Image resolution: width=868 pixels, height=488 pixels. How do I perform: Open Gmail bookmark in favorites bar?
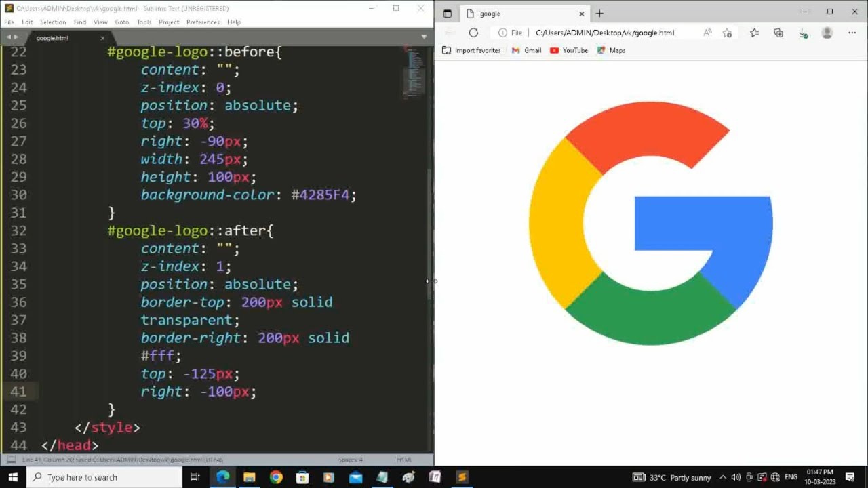pos(527,50)
